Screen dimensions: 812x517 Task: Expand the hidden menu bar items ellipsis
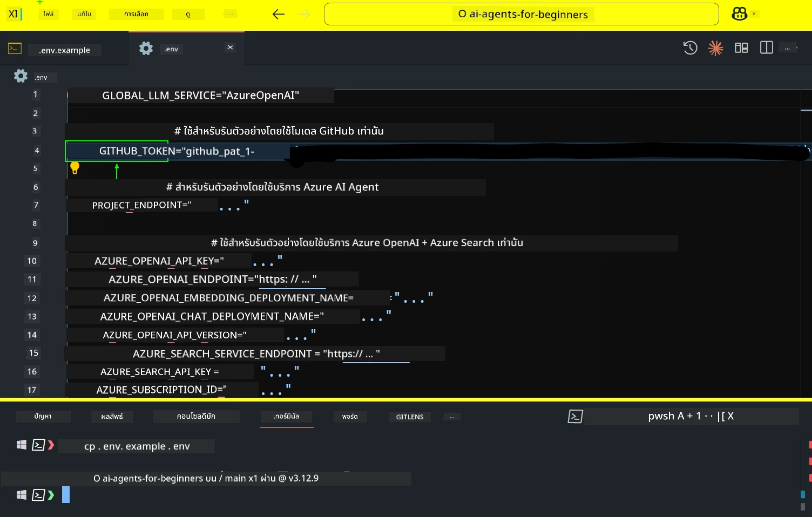230,14
